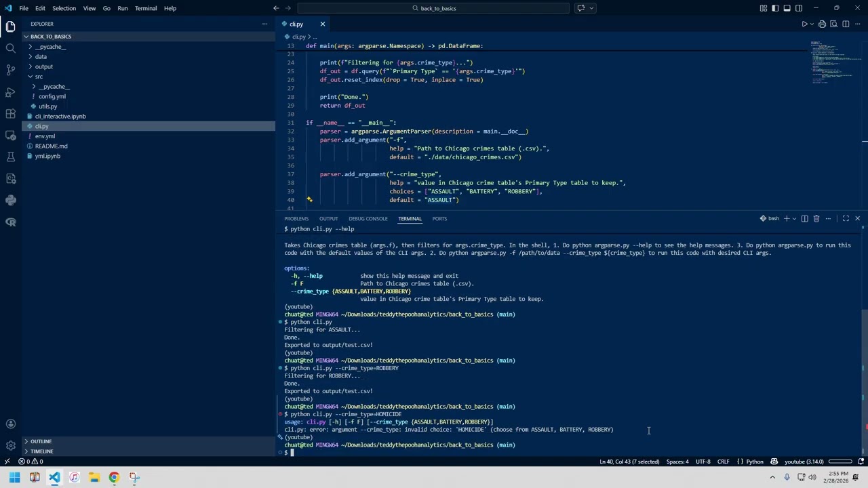
Task: Toggle the primary side bar
Action: click(775, 8)
